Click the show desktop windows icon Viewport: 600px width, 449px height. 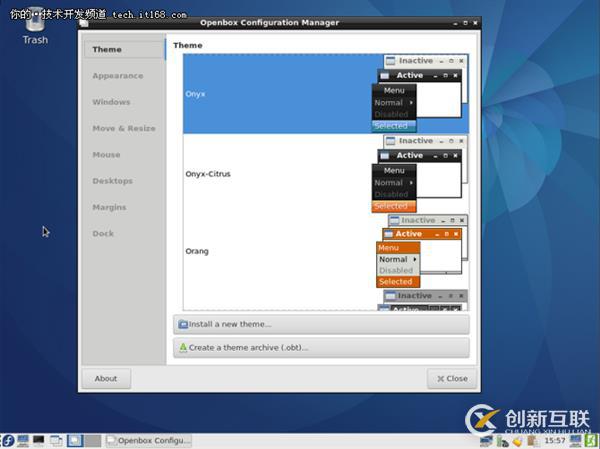pyautogui.click(x=56, y=441)
